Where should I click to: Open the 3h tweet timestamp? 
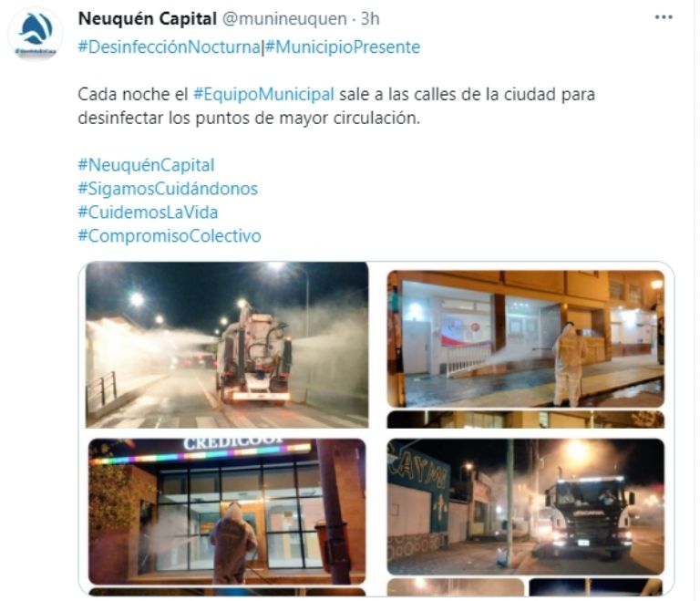click(x=370, y=19)
